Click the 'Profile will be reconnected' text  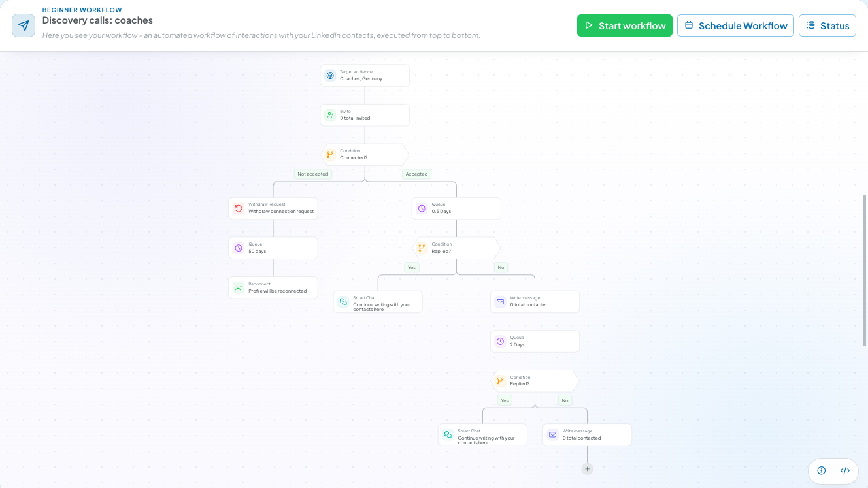point(277,291)
